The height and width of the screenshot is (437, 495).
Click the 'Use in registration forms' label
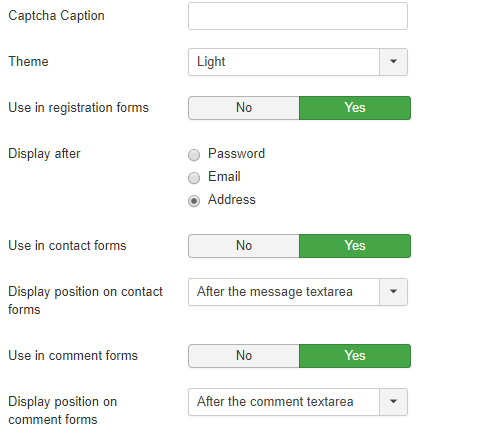78,108
